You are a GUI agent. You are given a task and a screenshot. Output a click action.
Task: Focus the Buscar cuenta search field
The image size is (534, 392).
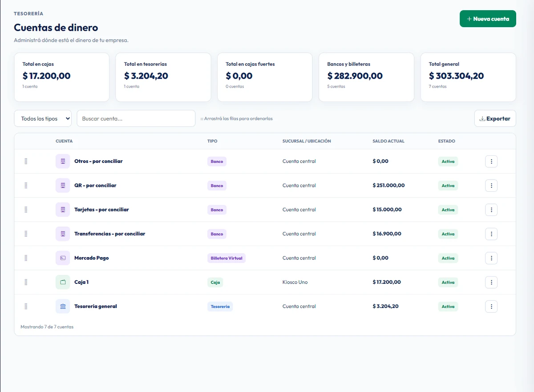pyautogui.click(x=136, y=118)
